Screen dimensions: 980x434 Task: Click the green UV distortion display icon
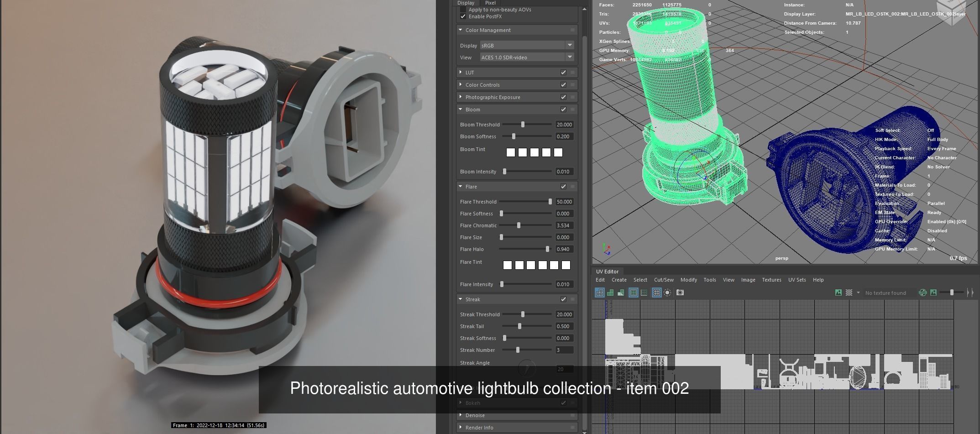pyautogui.click(x=621, y=293)
